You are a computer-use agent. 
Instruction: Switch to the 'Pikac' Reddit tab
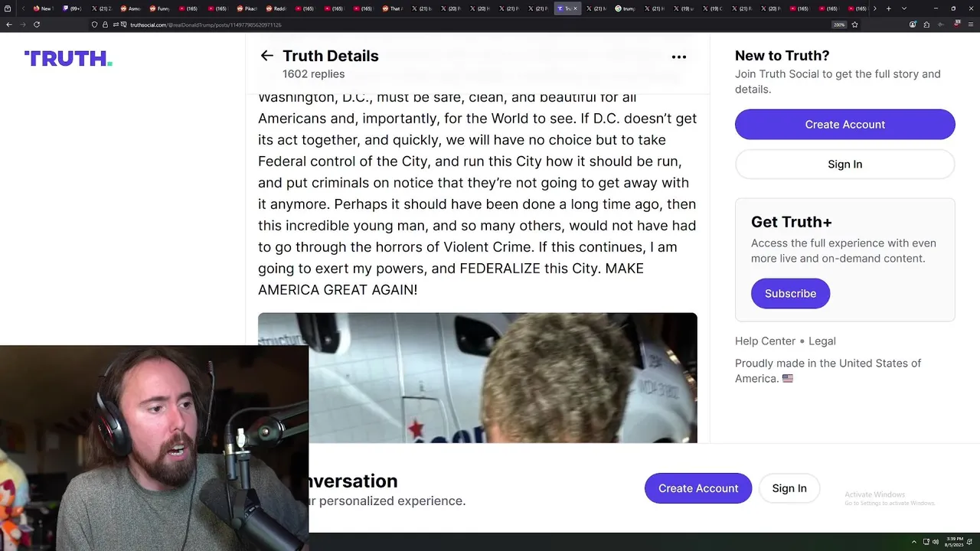[246, 8]
